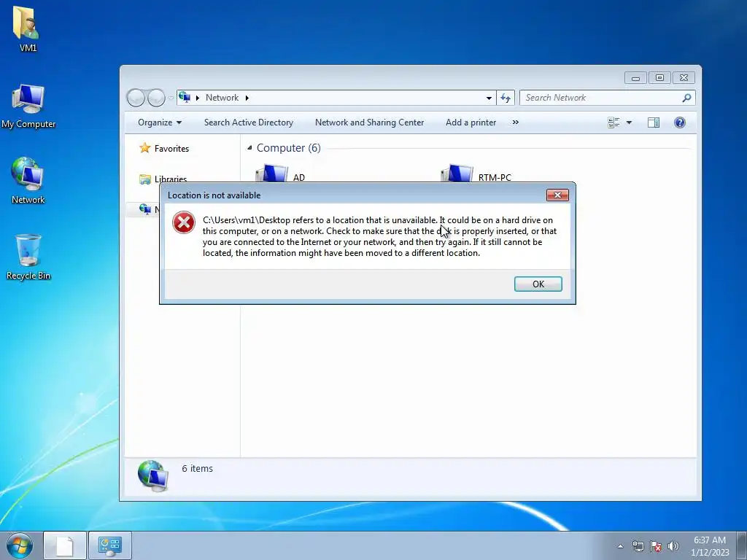Viewport: 747px width, 560px height.
Task: Click the network status tray icon
Action: click(638, 546)
